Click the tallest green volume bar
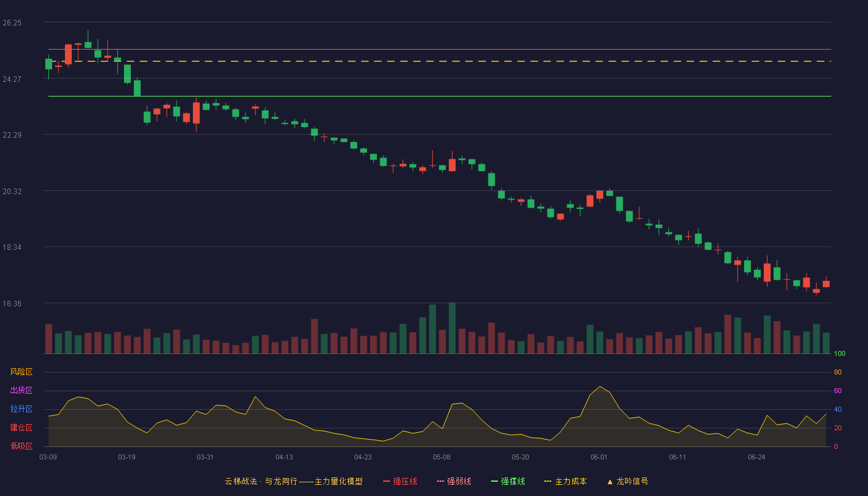 click(x=452, y=328)
